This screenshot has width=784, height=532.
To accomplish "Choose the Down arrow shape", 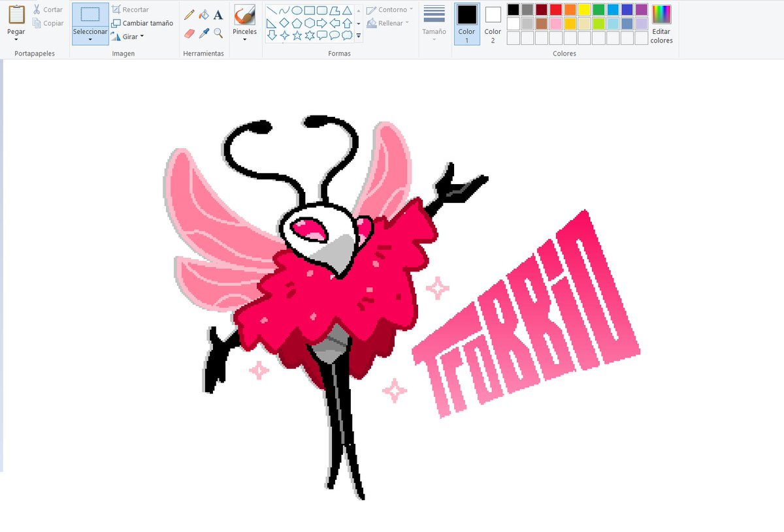I will pos(272,35).
